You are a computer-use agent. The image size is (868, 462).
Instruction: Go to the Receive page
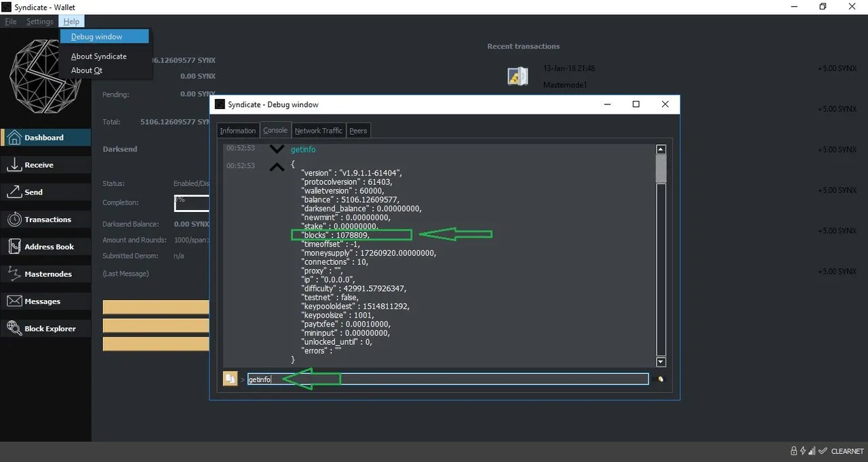point(45,165)
